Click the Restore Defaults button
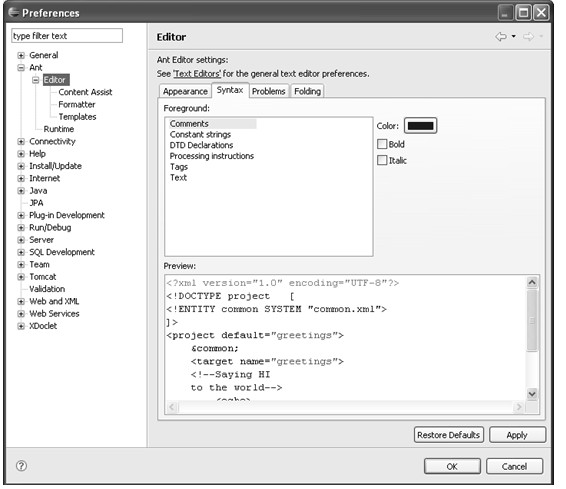566x489 pixels. click(448, 435)
